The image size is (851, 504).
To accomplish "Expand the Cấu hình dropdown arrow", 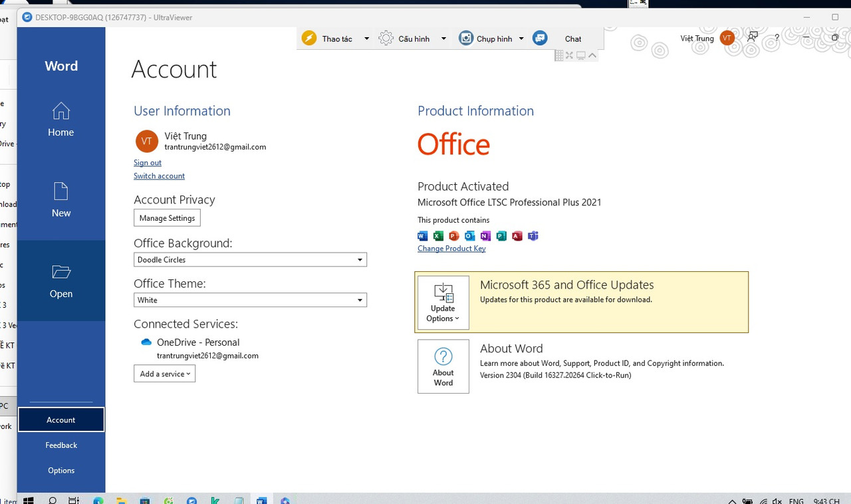I will click(443, 39).
